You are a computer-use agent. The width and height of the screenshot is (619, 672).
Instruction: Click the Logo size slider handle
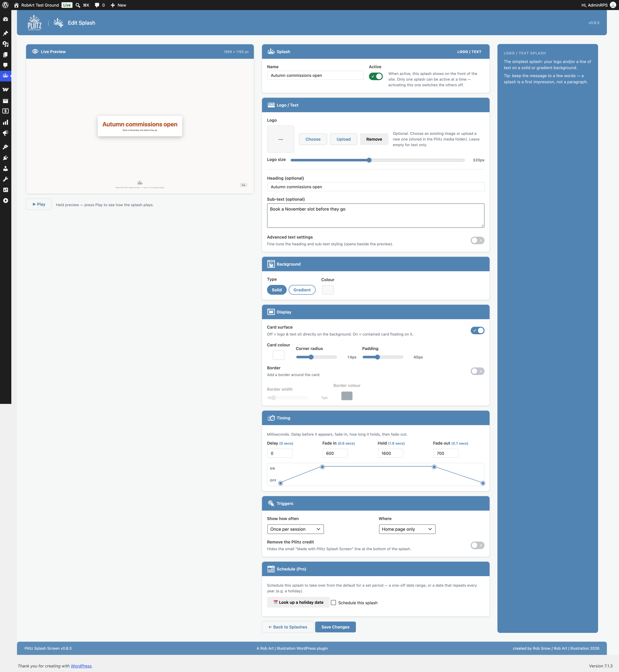pyautogui.click(x=369, y=160)
